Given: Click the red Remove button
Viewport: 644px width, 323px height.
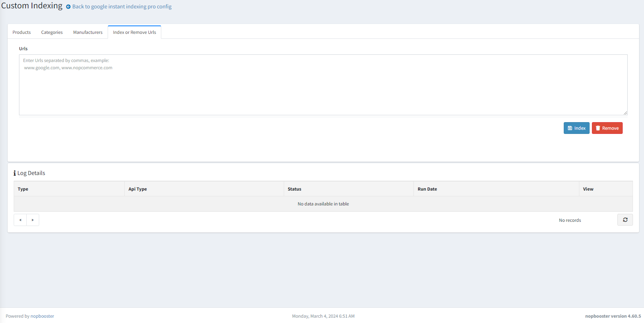Looking at the screenshot, I should click(x=607, y=128).
